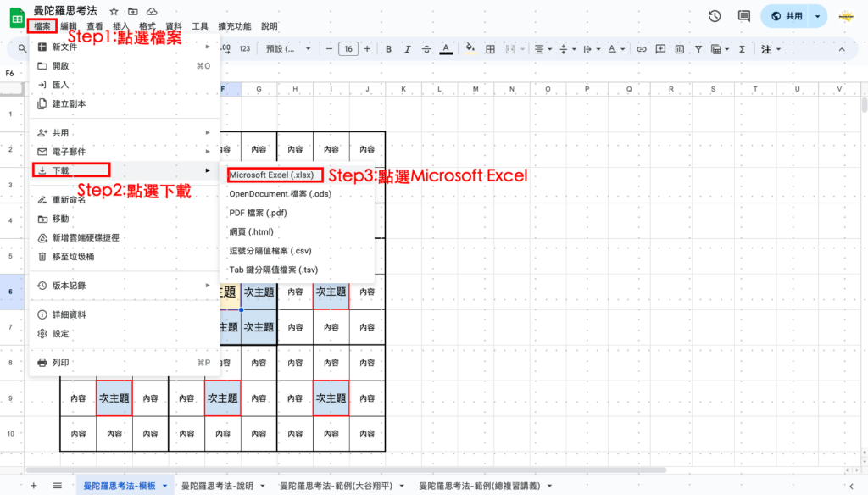Click the insert link toolbar icon

642,49
